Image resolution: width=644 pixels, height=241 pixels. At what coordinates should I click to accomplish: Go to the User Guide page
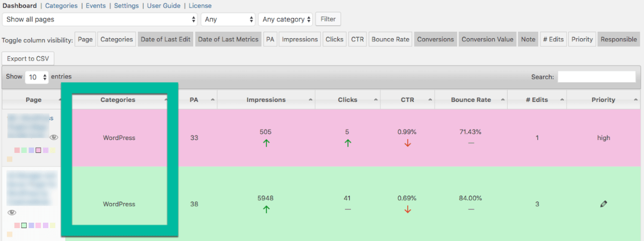pyautogui.click(x=164, y=5)
